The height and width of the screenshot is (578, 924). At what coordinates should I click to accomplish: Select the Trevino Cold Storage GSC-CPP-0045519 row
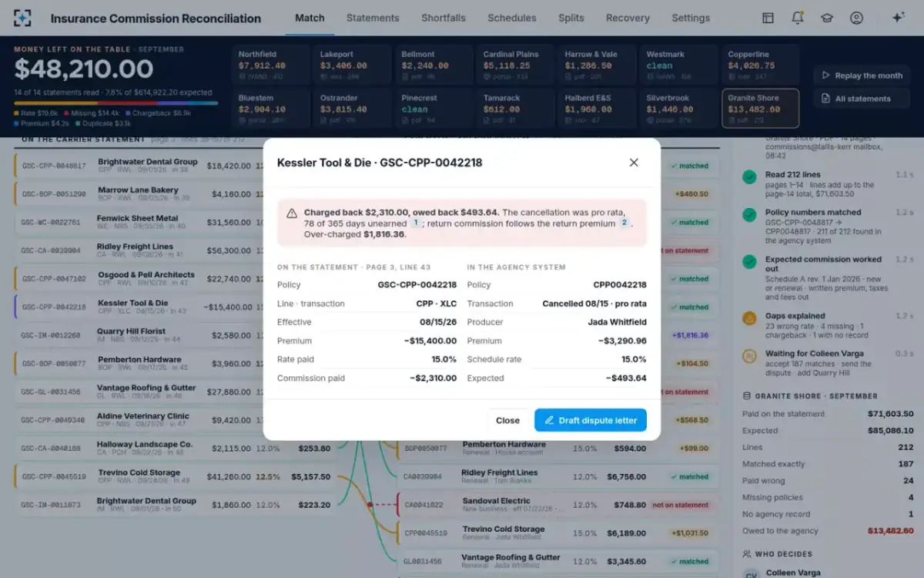[175, 476]
